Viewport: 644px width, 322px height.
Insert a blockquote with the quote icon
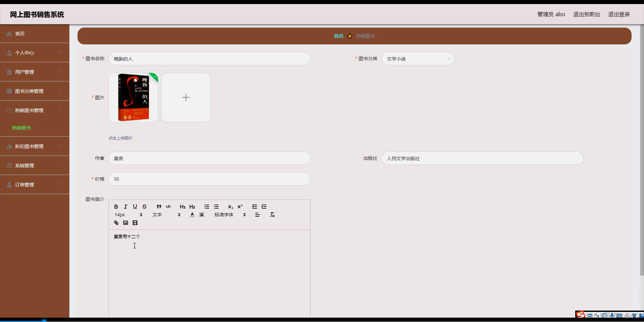[x=159, y=207]
